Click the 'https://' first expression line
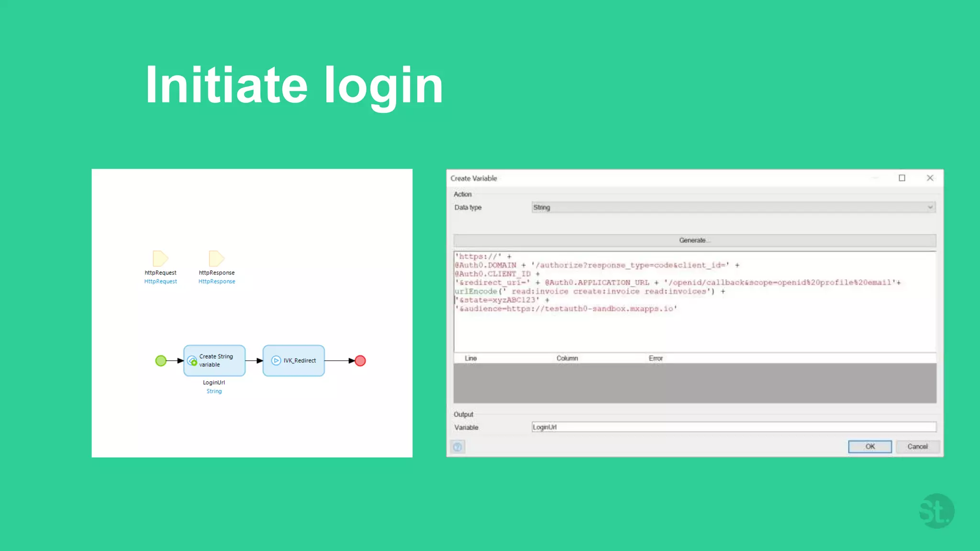This screenshot has height=551, width=980. point(483,256)
